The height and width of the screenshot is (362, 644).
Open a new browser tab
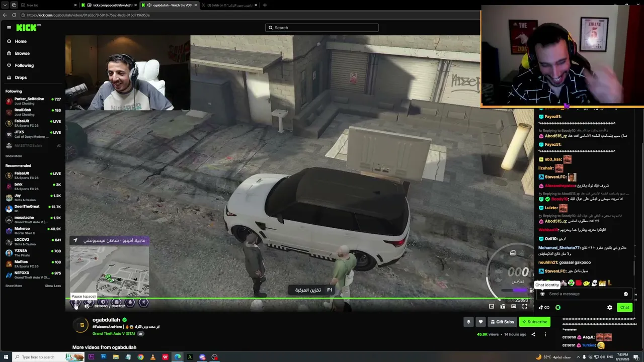coord(265,5)
